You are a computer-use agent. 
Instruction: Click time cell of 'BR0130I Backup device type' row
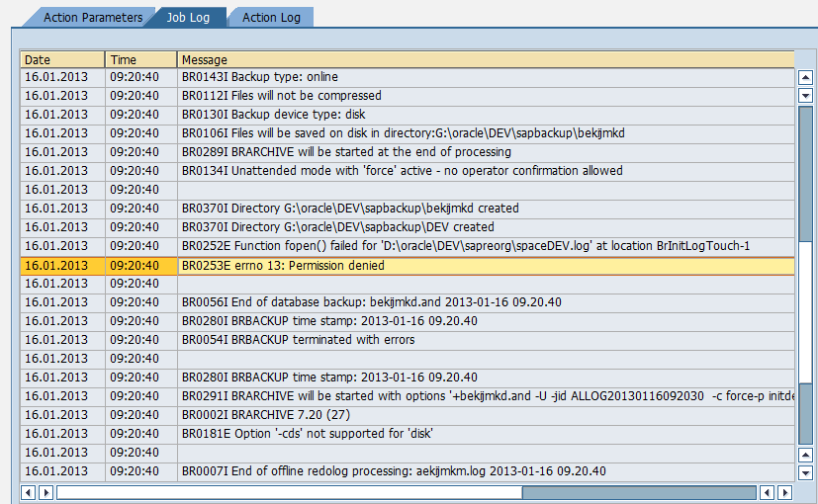(x=141, y=115)
